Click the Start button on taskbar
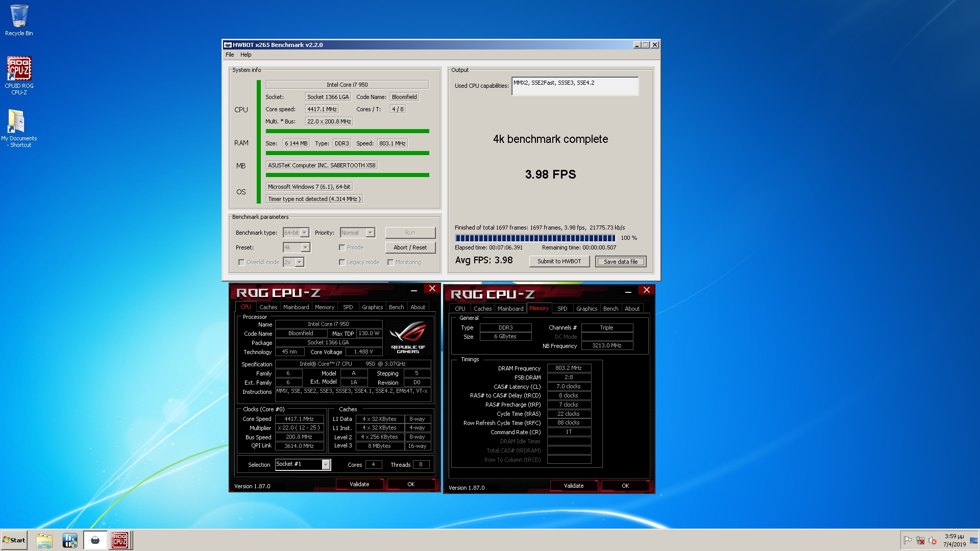This screenshot has width=980, height=551. (x=14, y=540)
